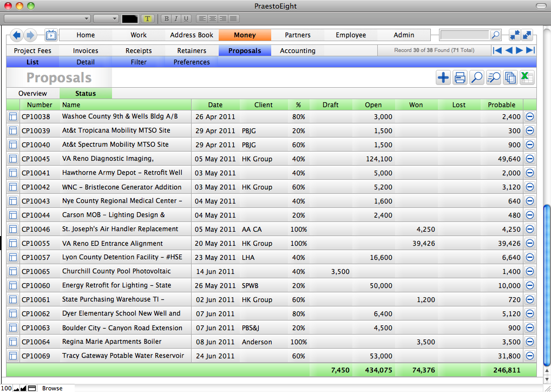This screenshot has width=551, height=392.
Task: Jump to first record
Action: pyautogui.click(x=497, y=50)
